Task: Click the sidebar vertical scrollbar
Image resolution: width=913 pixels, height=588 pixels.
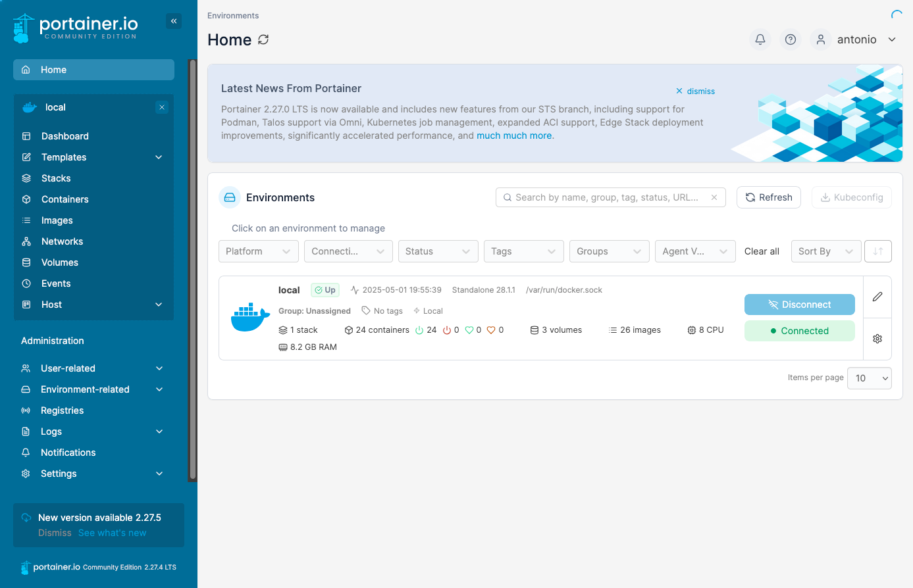Action: [x=193, y=270]
